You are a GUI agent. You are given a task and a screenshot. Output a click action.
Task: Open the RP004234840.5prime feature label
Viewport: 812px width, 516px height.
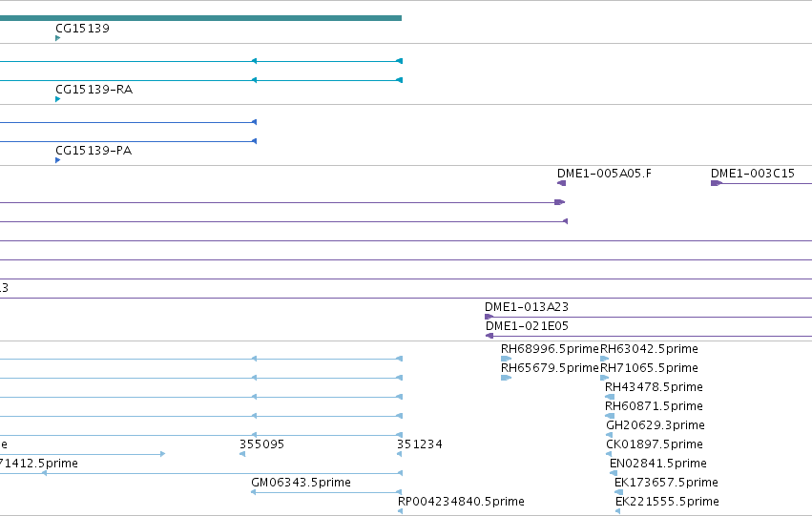coord(461,502)
